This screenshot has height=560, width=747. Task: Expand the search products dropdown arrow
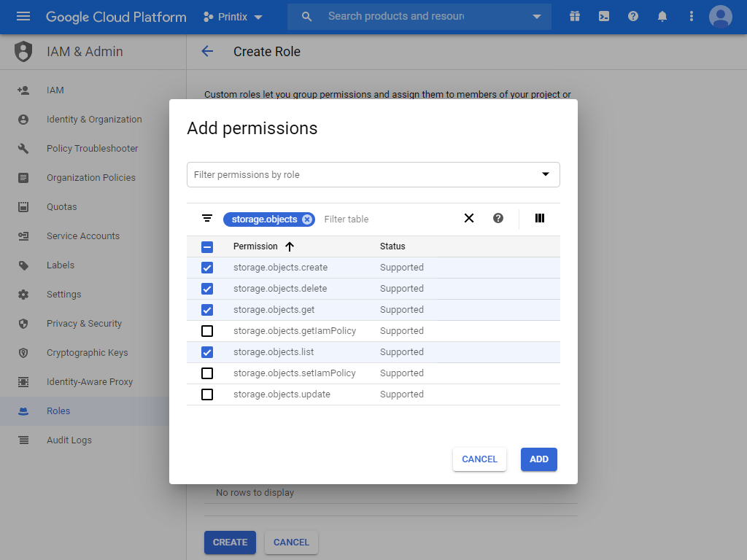(x=538, y=16)
